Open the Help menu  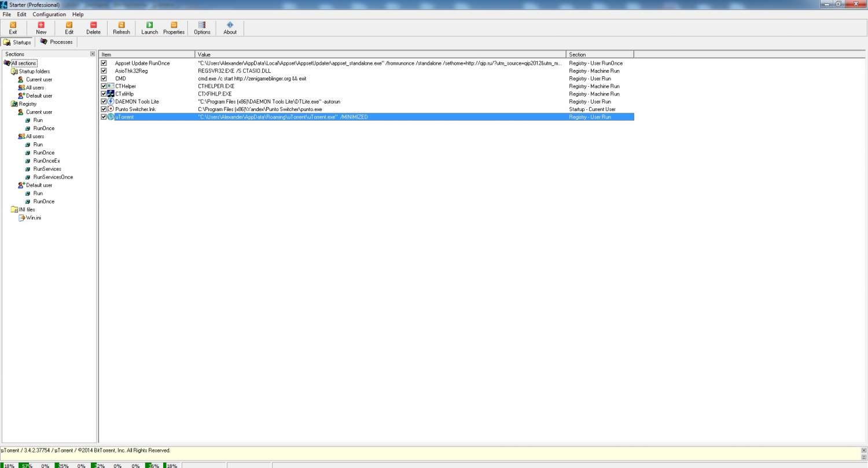78,14
